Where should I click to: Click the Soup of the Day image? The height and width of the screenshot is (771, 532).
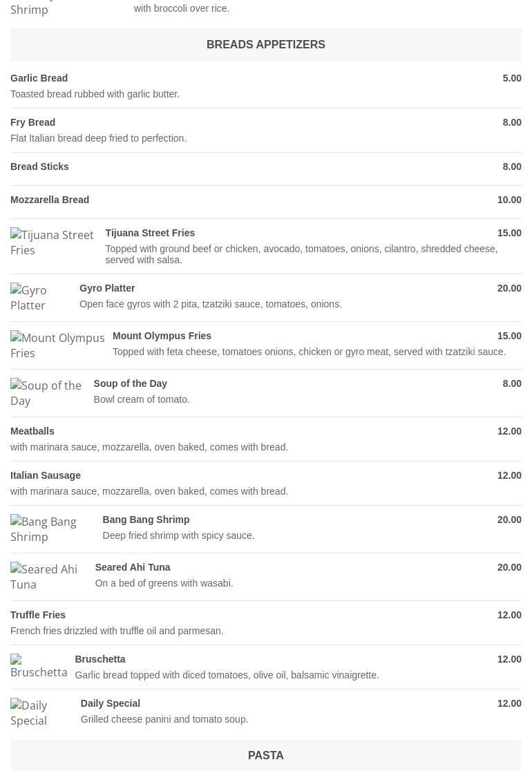click(x=47, y=393)
